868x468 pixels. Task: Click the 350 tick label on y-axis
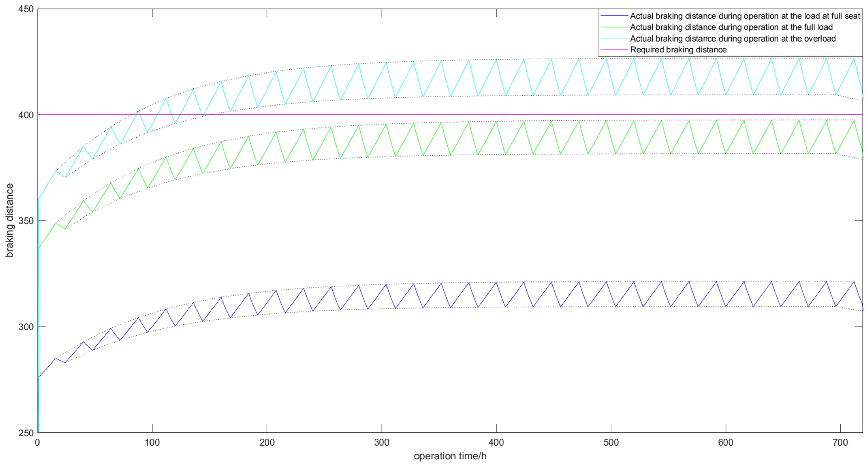pos(26,221)
